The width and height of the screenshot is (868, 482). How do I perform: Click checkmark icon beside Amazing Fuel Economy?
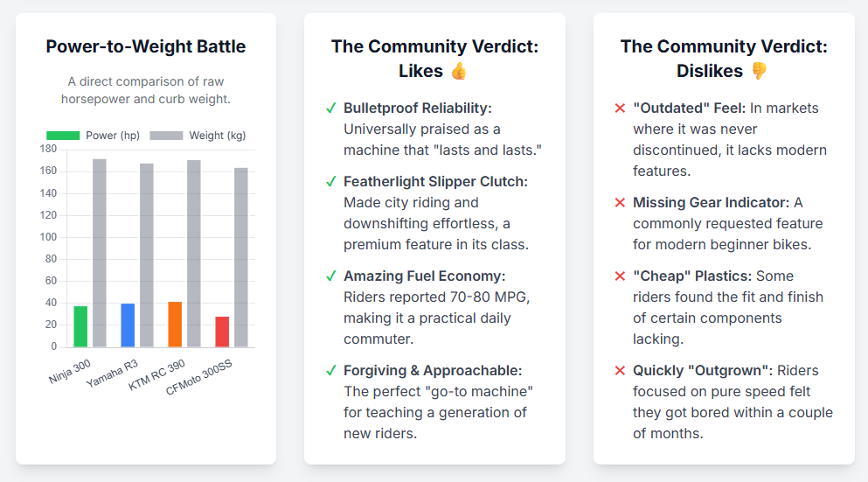331,276
